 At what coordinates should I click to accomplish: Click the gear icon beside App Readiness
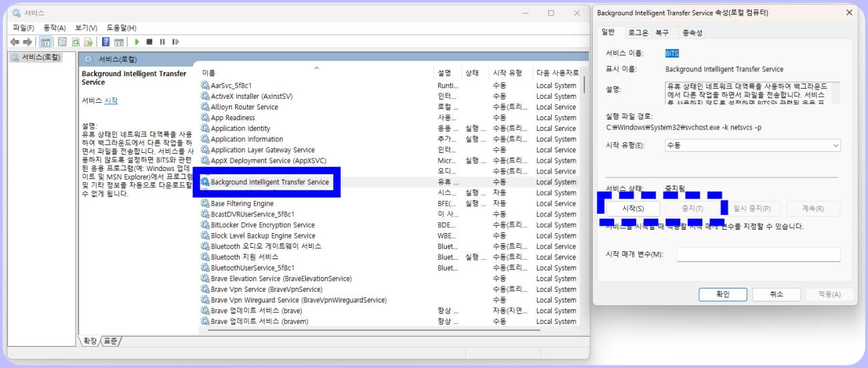(205, 118)
